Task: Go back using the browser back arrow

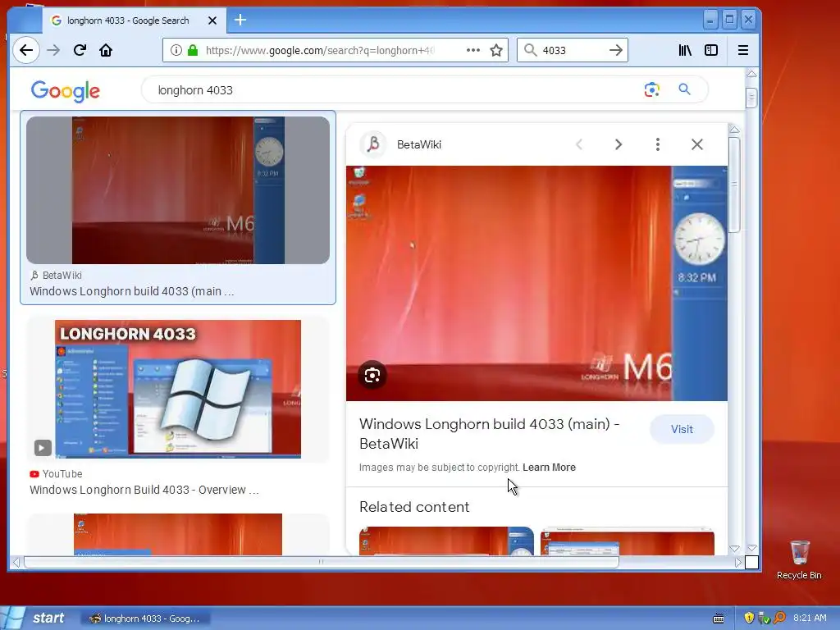Action: (25, 50)
